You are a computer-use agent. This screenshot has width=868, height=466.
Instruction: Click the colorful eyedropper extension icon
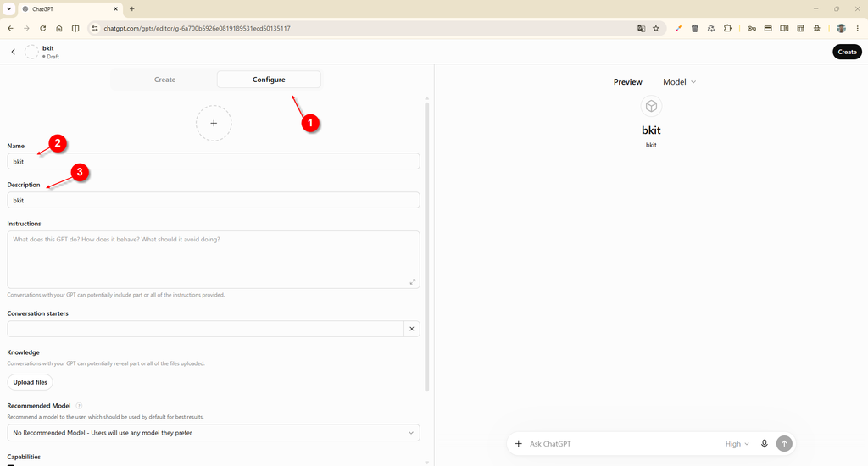tap(678, 28)
